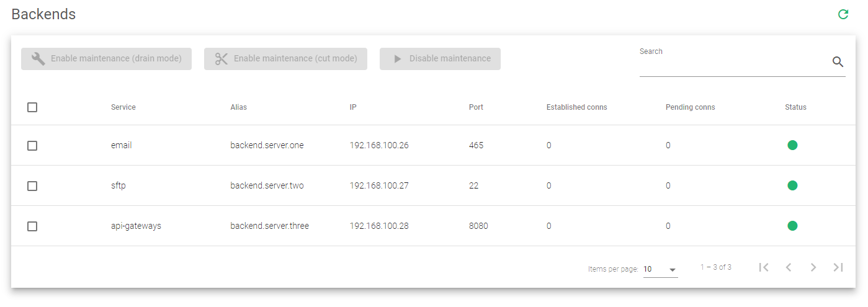Click the 1 – 3 of 3 range label
The image size is (868, 307).
pyautogui.click(x=716, y=267)
